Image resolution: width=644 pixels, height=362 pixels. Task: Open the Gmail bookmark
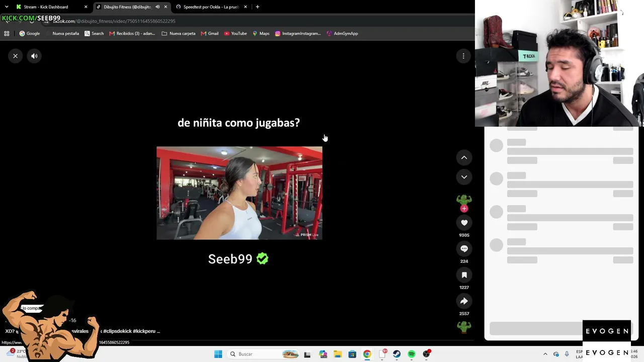[x=209, y=34]
